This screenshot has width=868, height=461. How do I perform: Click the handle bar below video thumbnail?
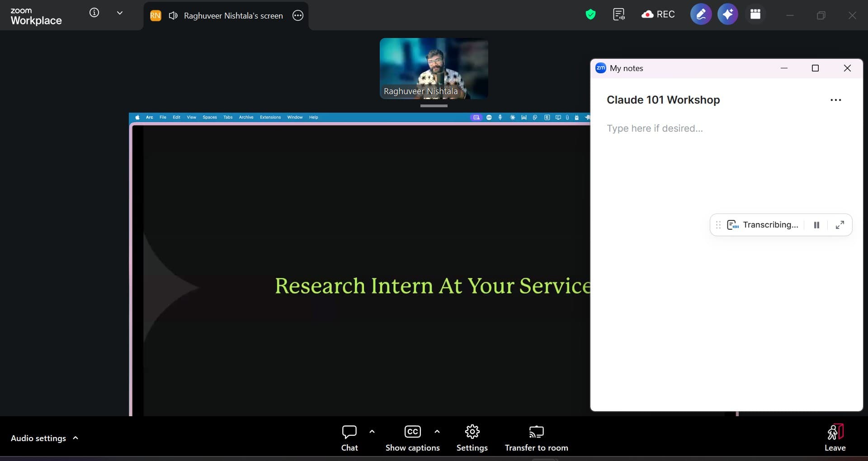click(x=434, y=106)
